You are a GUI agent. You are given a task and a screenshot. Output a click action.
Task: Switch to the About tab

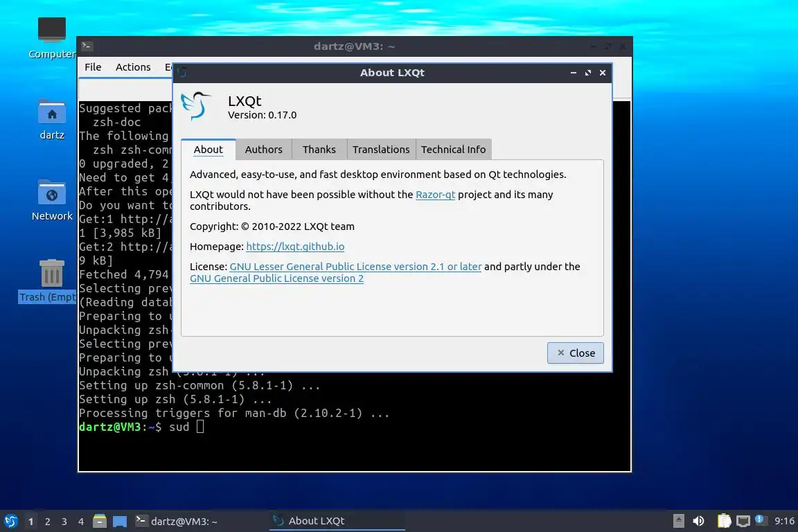point(208,149)
